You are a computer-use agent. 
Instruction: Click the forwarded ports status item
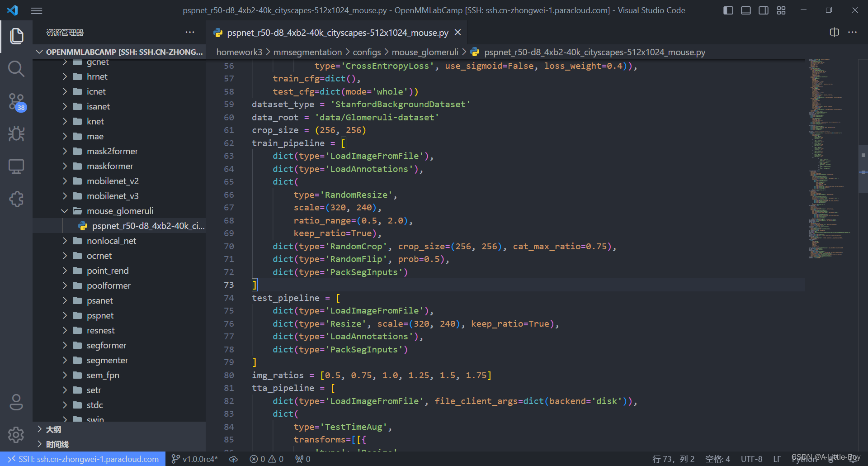tap(303, 459)
